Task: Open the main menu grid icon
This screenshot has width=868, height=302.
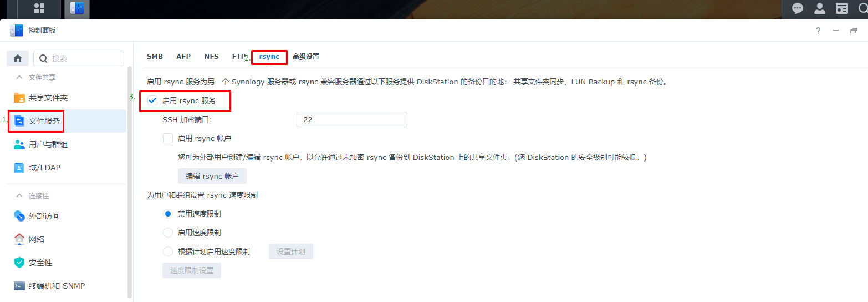Action: (39, 8)
